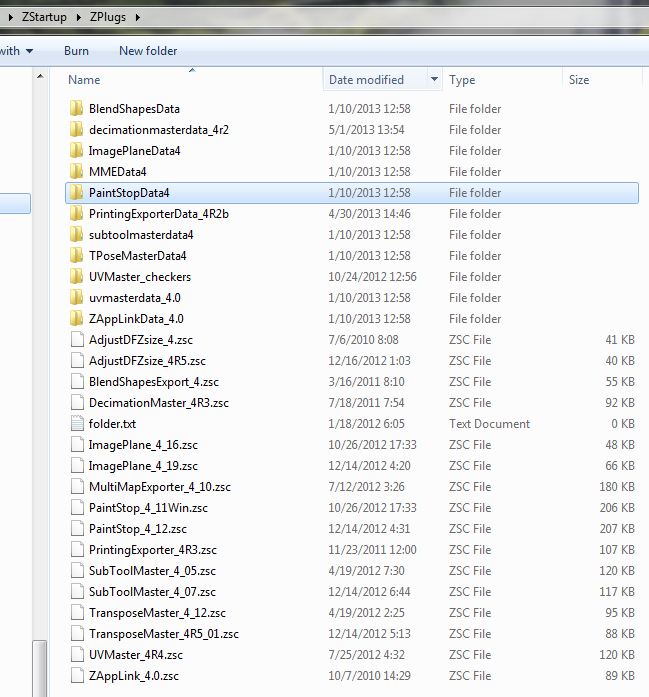Sort by the Type column header
Screen dimensions: 649x697
coord(502,80)
